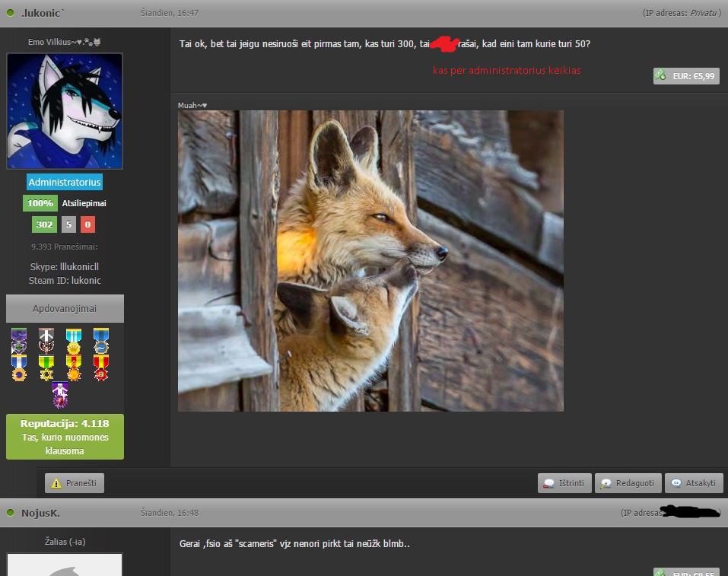Reply to the post with Atsakyti
Screen dimensions: 728x576
(694, 483)
